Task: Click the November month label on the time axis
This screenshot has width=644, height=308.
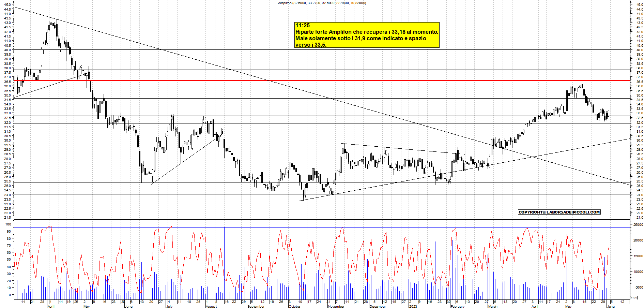Action: (336, 306)
